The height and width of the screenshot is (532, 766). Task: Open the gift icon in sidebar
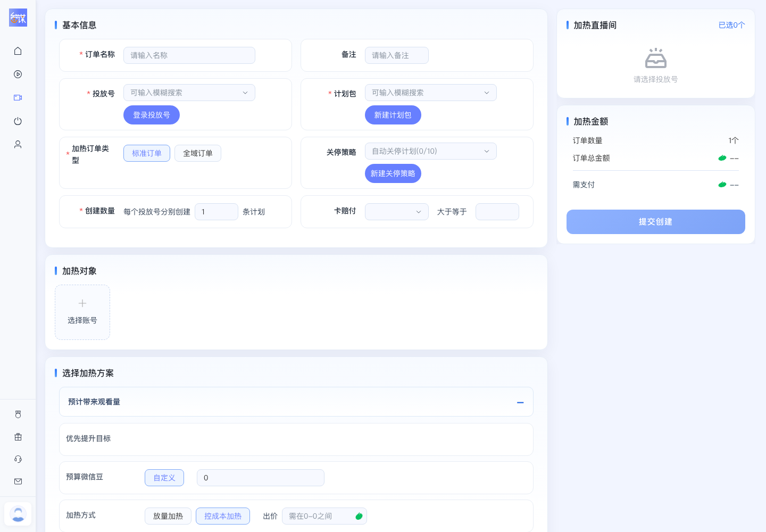pyautogui.click(x=18, y=437)
